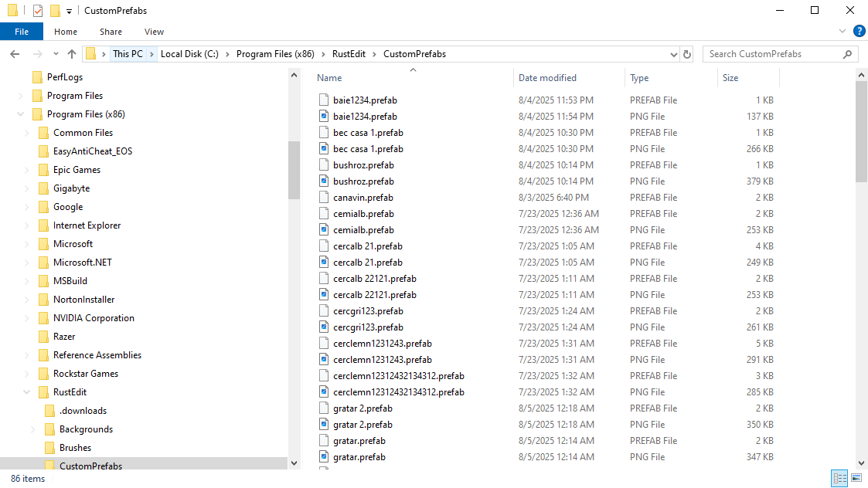Navigate to Local Disk (C:) breadcrumb
Viewport: 868px width, 488px height.
pyautogui.click(x=189, y=54)
